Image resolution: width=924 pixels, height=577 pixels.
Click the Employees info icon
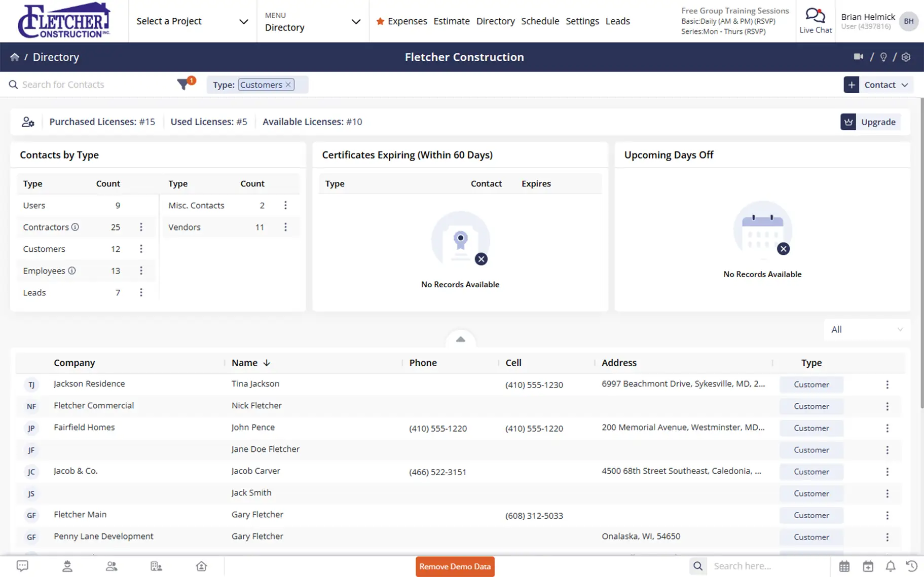[x=72, y=271]
